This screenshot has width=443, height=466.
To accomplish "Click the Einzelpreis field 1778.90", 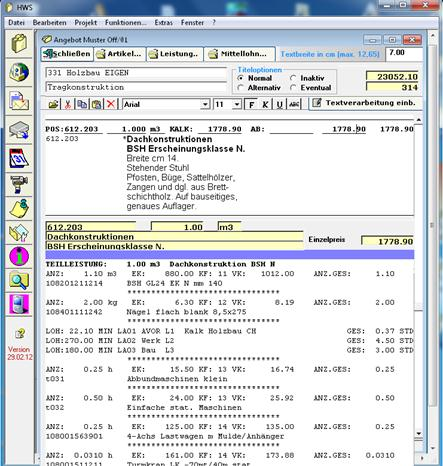I will click(x=388, y=241).
